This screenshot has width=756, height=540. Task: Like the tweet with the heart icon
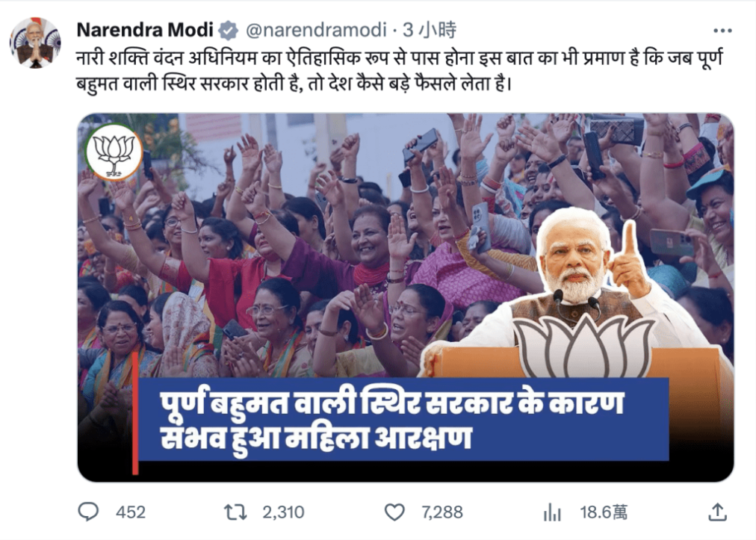point(394,512)
